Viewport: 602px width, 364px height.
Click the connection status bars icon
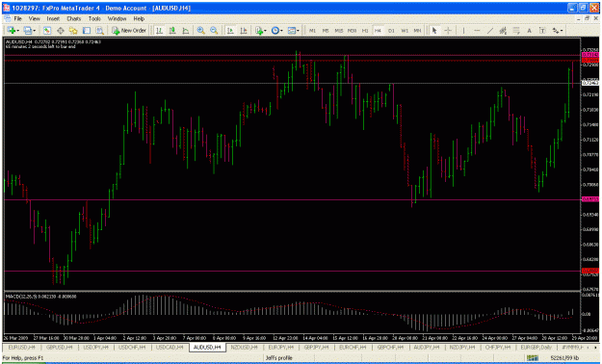(x=532, y=358)
